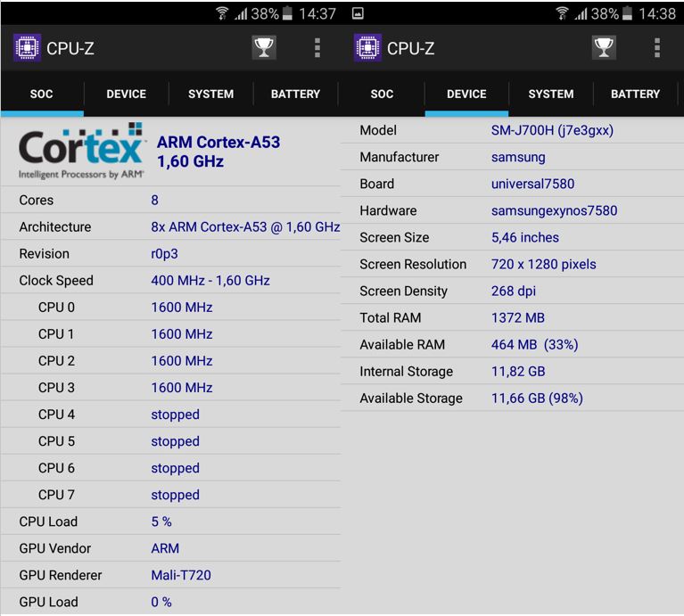This screenshot has width=684, height=616.
Task: Tap the CPU 4 row label
Action: (56, 415)
